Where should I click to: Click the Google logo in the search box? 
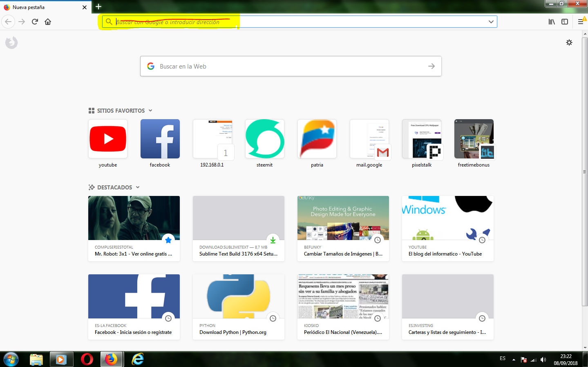(151, 66)
